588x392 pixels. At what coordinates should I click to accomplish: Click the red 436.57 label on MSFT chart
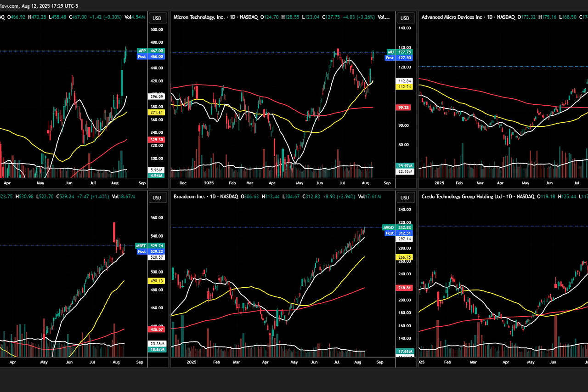click(157, 330)
